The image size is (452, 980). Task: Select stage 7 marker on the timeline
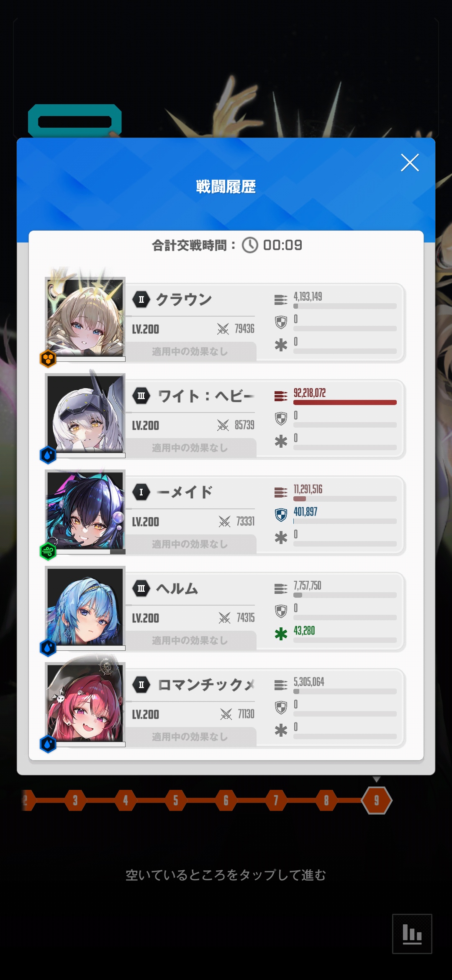[276, 800]
